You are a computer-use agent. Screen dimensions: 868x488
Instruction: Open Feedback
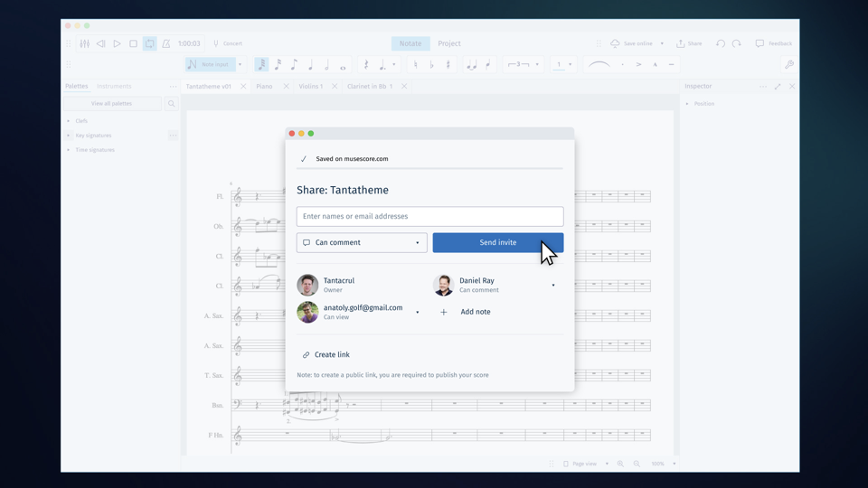coord(774,43)
